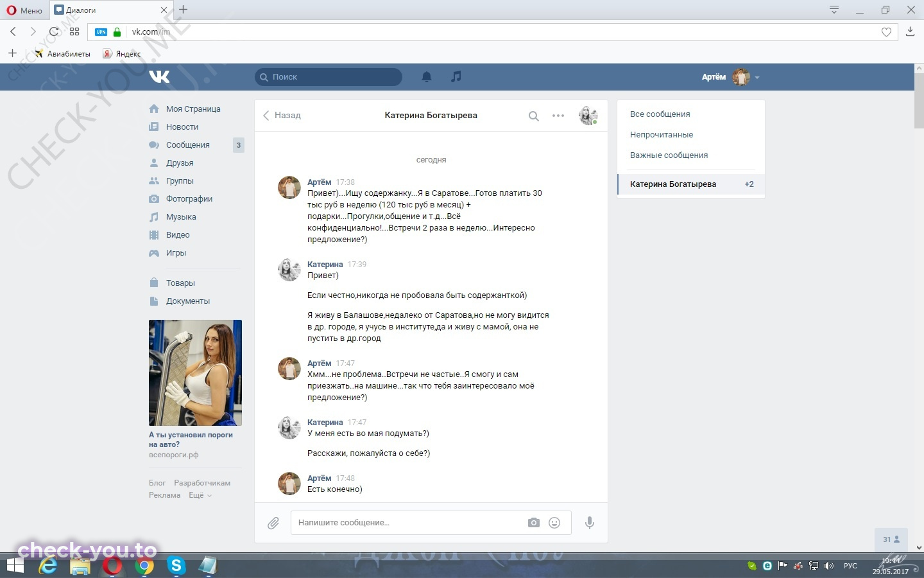Screen dimensions: 924x578
Task: Open the music note player icon
Action: tap(456, 76)
